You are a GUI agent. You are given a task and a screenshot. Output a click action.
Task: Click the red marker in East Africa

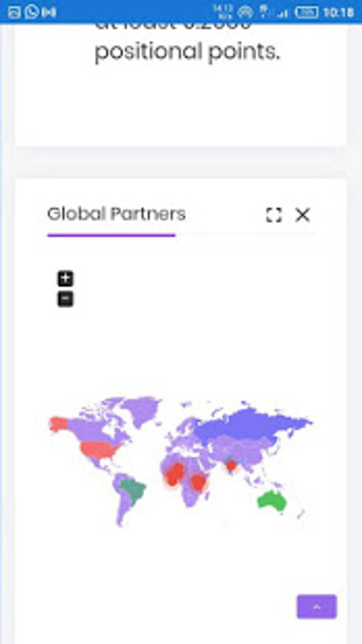198,482
